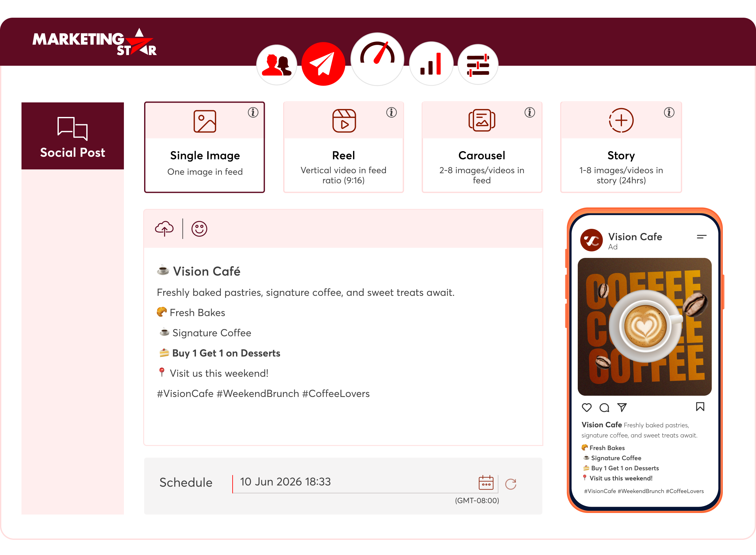Viewport: 756px width, 555px height.
Task: Click the 'Ad' label in phone preview
Action: [x=613, y=247]
